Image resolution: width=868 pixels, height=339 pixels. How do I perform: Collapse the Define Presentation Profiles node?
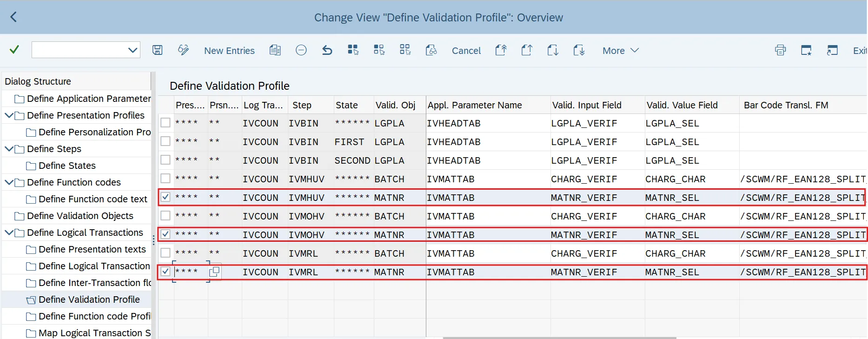point(8,115)
